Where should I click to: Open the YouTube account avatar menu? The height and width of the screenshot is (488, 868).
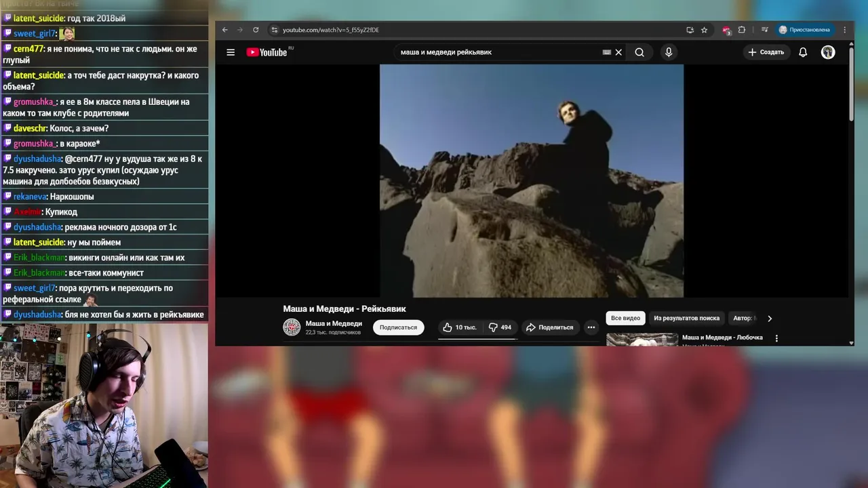828,52
